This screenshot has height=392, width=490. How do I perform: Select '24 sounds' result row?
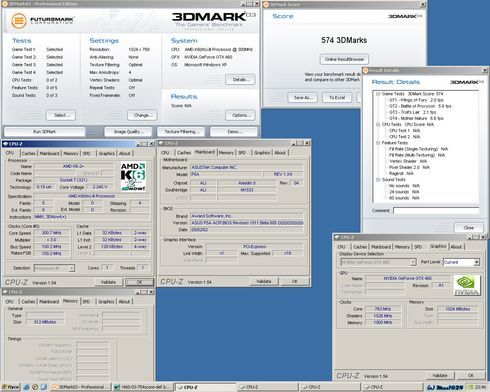coord(404,192)
